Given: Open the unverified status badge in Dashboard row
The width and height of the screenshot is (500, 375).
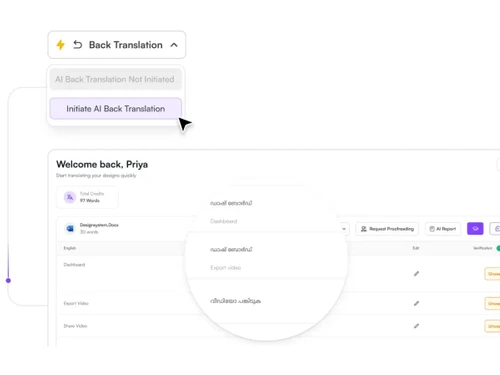Looking at the screenshot, I should [x=492, y=274].
